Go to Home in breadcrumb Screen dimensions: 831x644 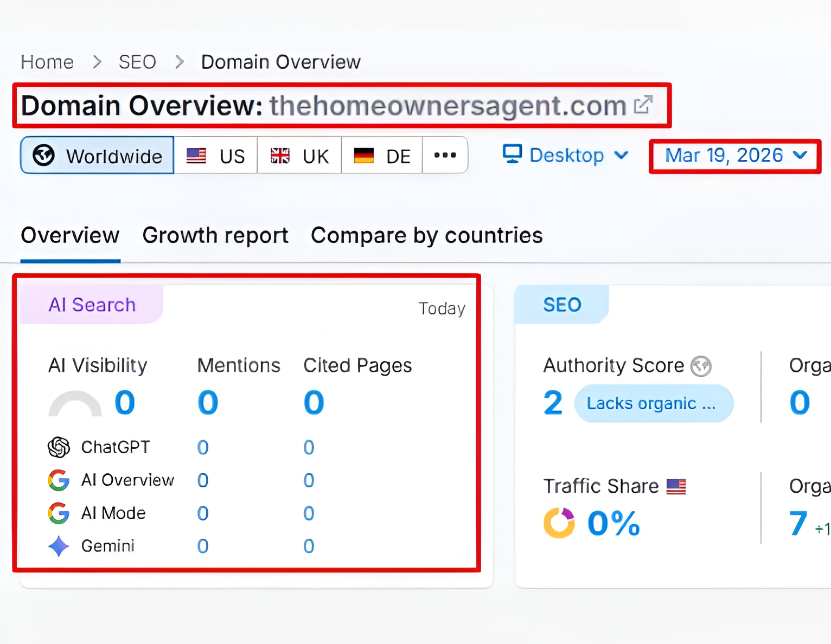(x=47, y=62)
